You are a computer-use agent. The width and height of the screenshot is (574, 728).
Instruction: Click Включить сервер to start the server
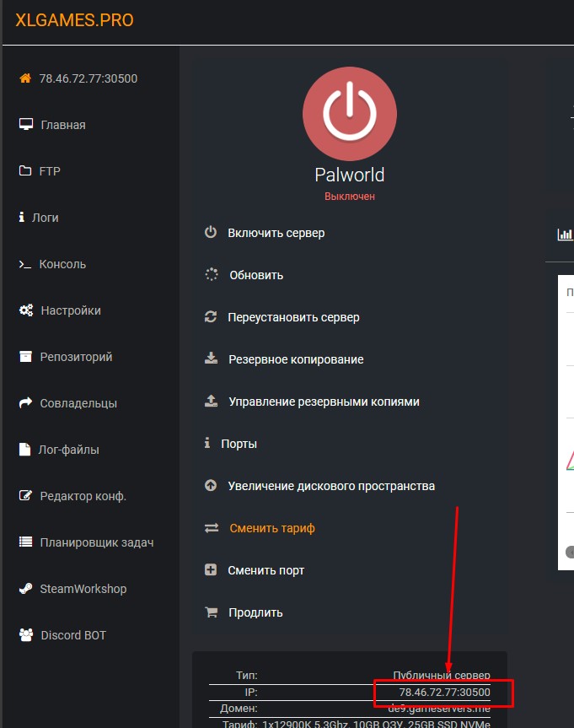tap(275, 232)
